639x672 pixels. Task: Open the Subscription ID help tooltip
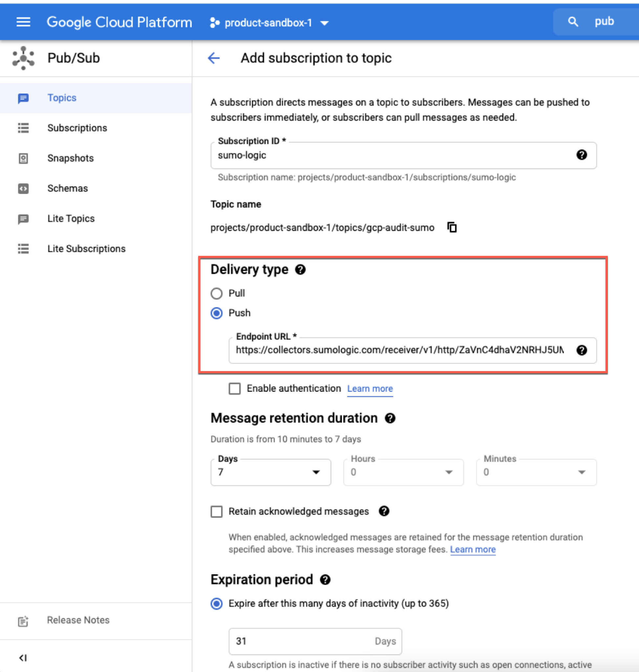(582, 155)
